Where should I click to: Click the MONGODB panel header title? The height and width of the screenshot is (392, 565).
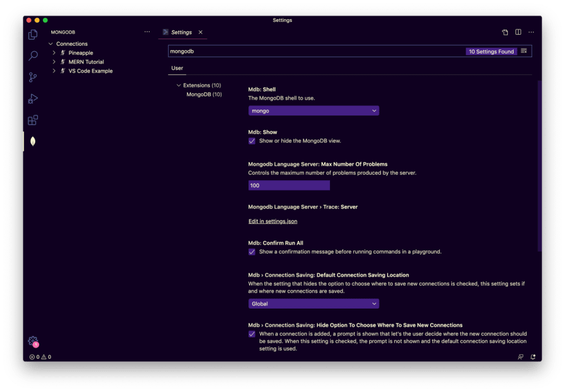click(63, 32)
